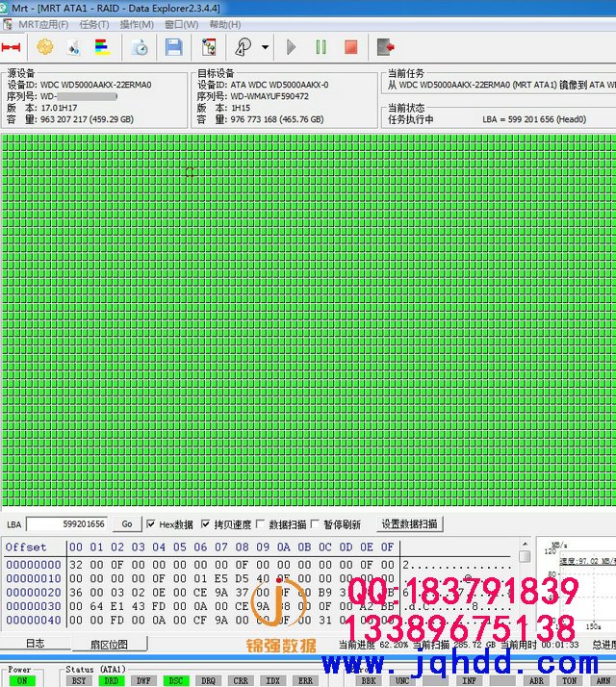616x687 pixels.
Task: Click the red measurement span toolbar icon
Action: 11,47
